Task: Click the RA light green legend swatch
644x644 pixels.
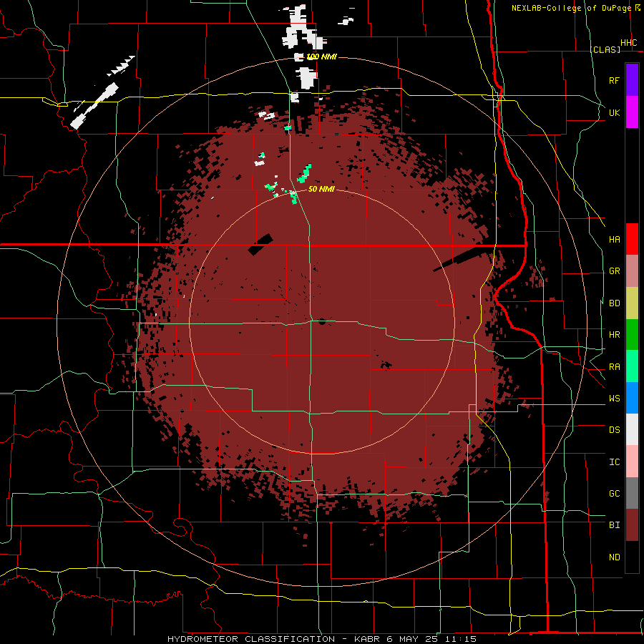Action: point(632,366)
